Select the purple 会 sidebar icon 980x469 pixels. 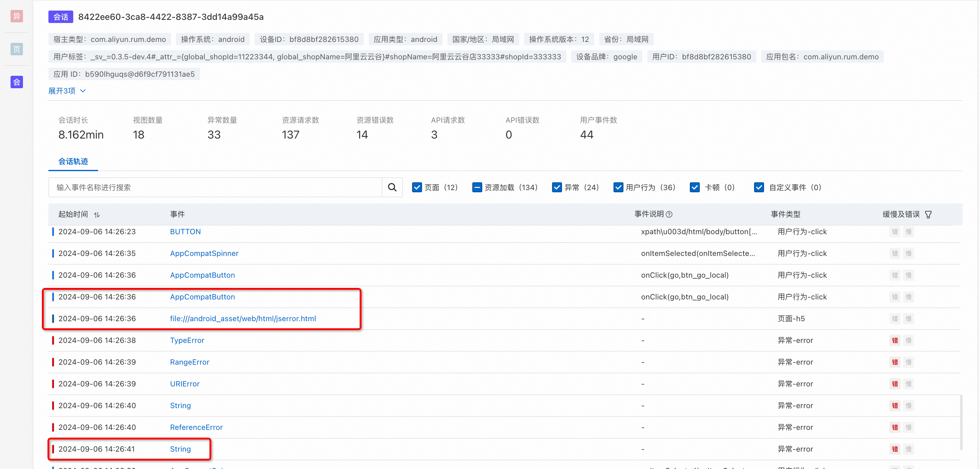[16, 82]
